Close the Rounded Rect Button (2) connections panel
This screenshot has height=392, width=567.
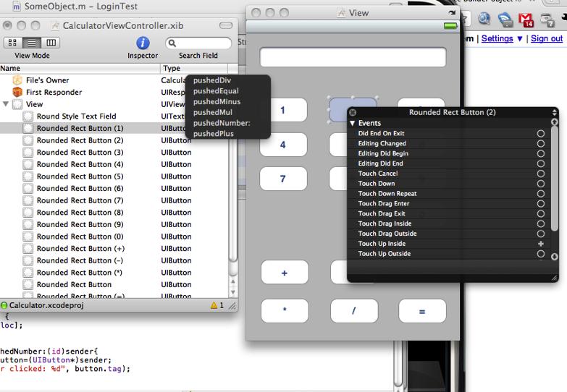coord(353,112)
